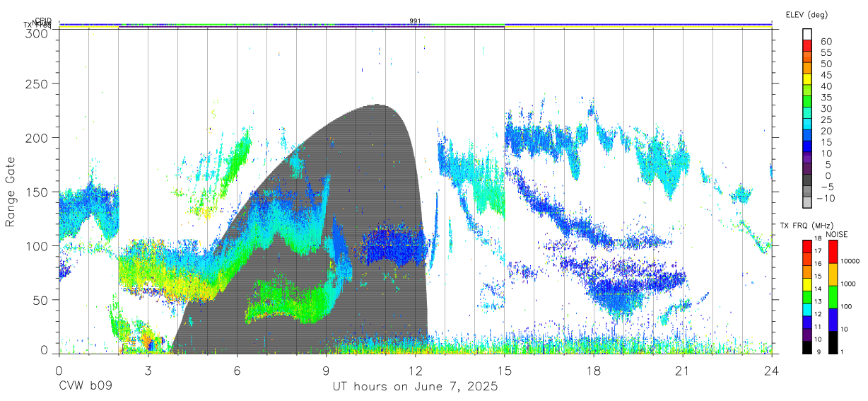Viewport: 868px width, 401px height.
Task: Click the elevation scale value 20
Action: coord(826,131)
